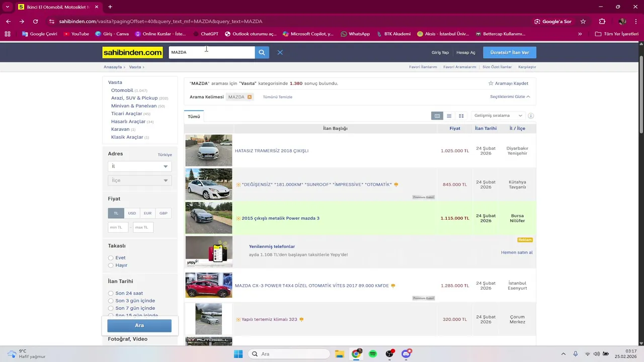This screenshot has width=644, height=362.
Task: Choose GBP currency
Action: click(164, 213)
